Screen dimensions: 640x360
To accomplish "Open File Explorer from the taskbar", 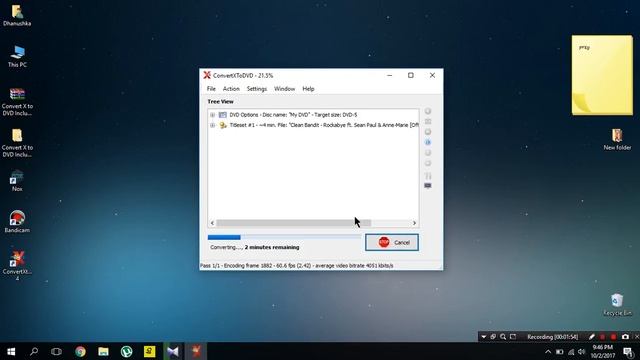I will click(103, 351).
